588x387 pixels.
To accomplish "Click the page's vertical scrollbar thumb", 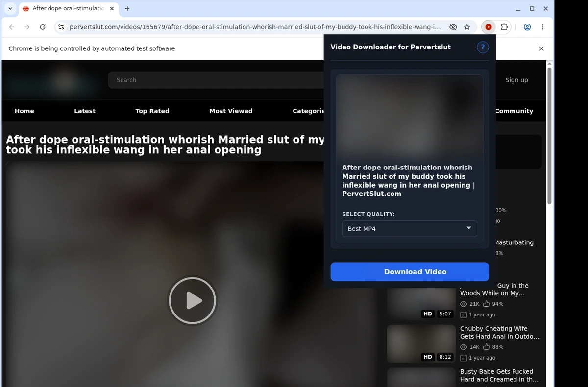I will point(550,136).
